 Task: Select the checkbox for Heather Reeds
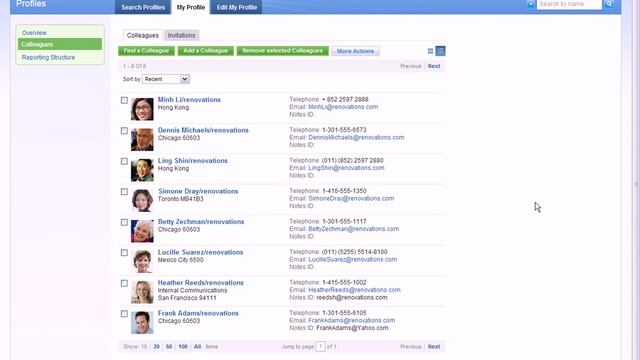coord(124,284)
